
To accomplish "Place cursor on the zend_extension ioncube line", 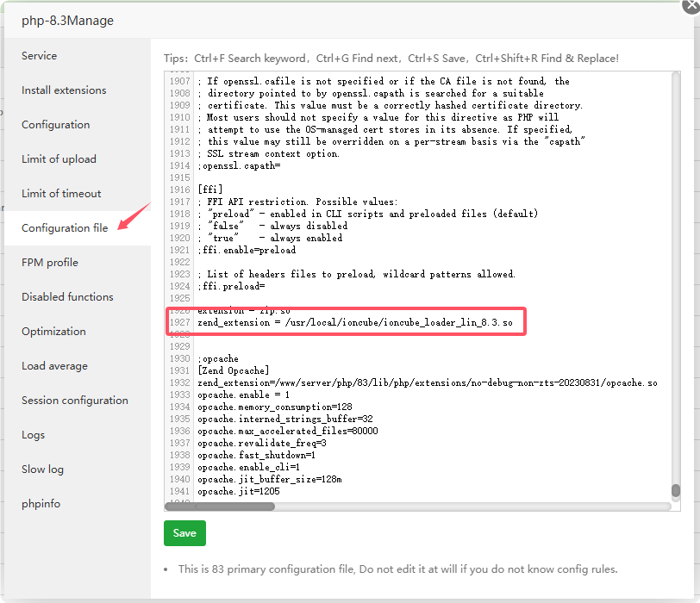I will pos(355,322).
